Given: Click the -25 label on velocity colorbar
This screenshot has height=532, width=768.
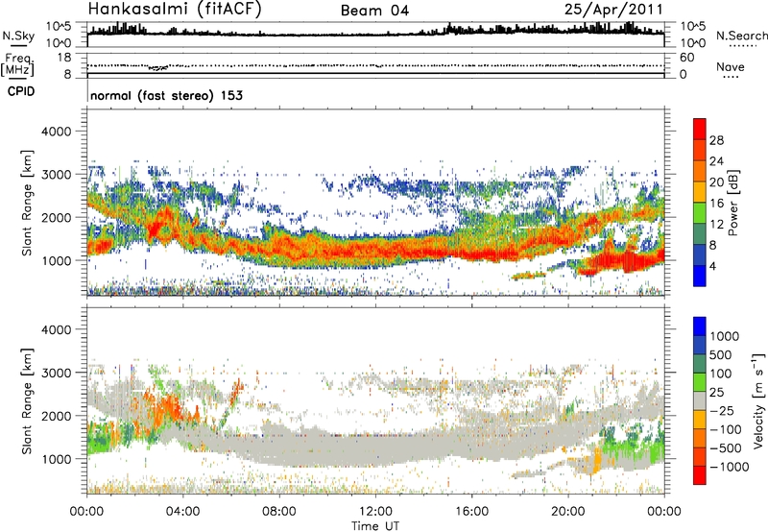Looking at the screenshot, I should pyautogui.click(x=723, y=410).
